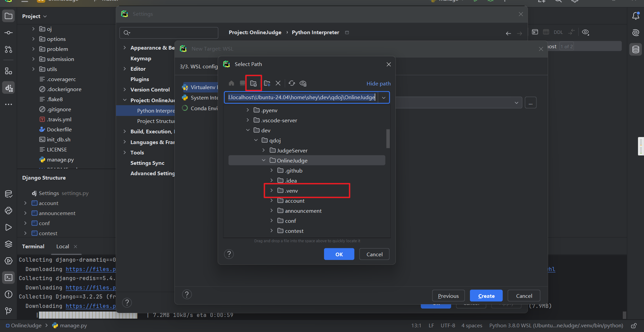Open path history dropdown arrow

384,97
